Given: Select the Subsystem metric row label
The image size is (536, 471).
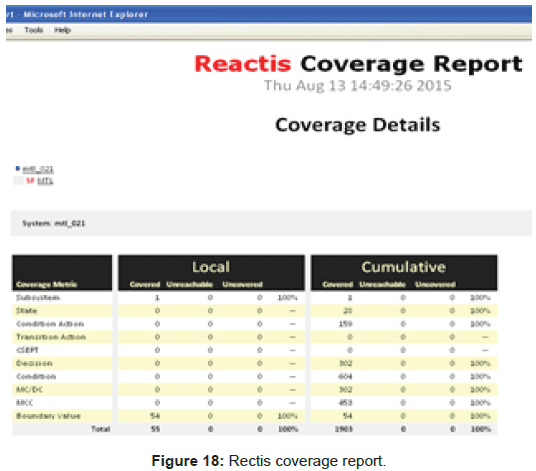Looking at the screenshot, I should tap(38, 298).
